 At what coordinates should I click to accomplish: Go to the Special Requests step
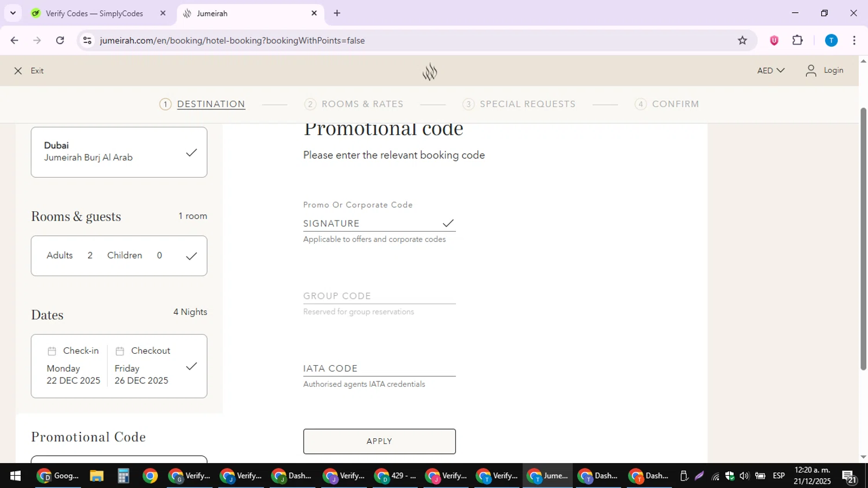pyautogui.click(x=520, y=104)
